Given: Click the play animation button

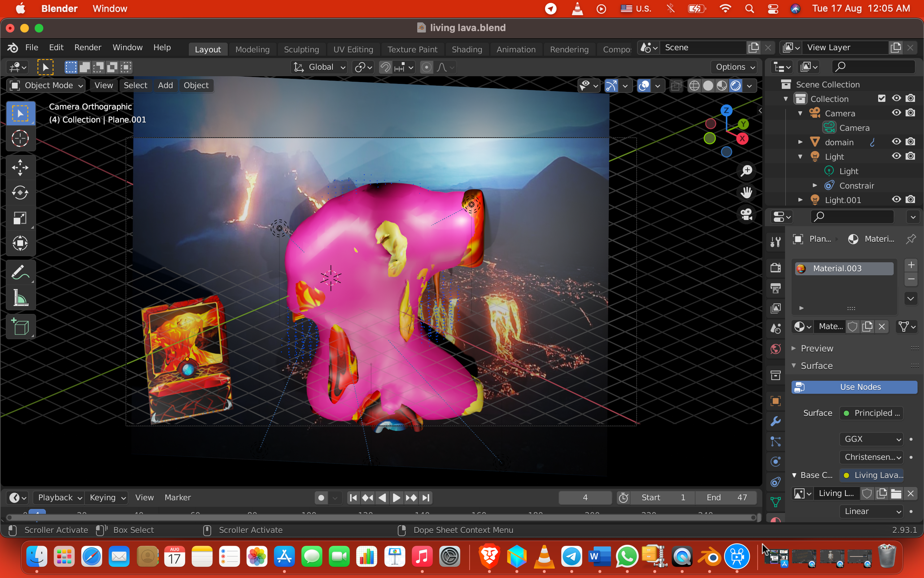Looking at the screenshot, I should click(396, 498).
